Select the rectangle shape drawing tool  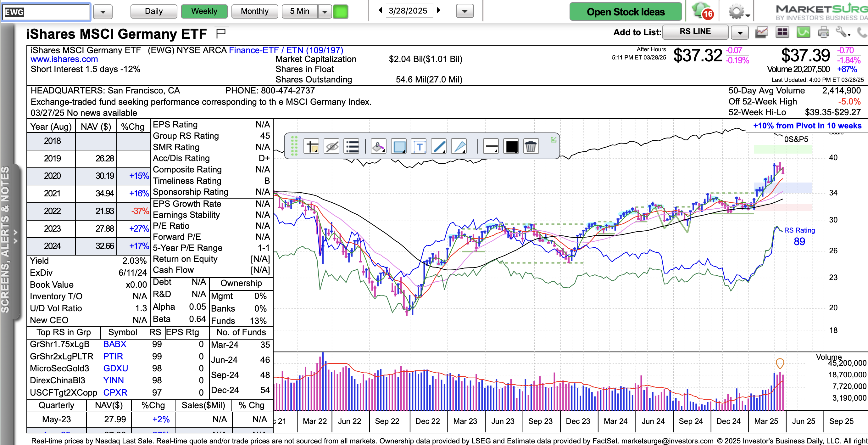click(x=399, y=147)
